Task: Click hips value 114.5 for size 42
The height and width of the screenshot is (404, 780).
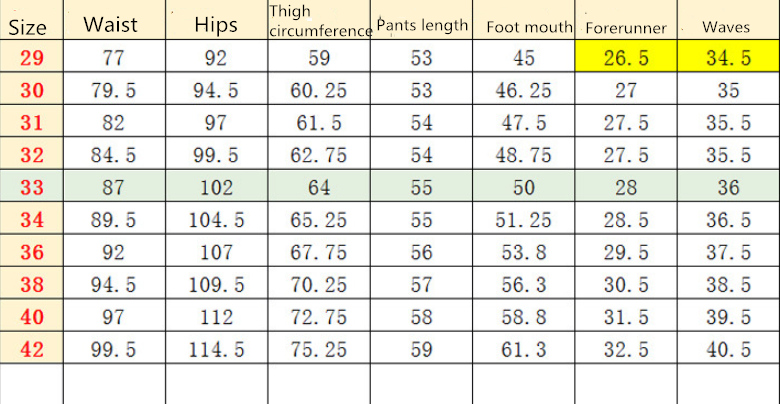Action: (216, 349)
